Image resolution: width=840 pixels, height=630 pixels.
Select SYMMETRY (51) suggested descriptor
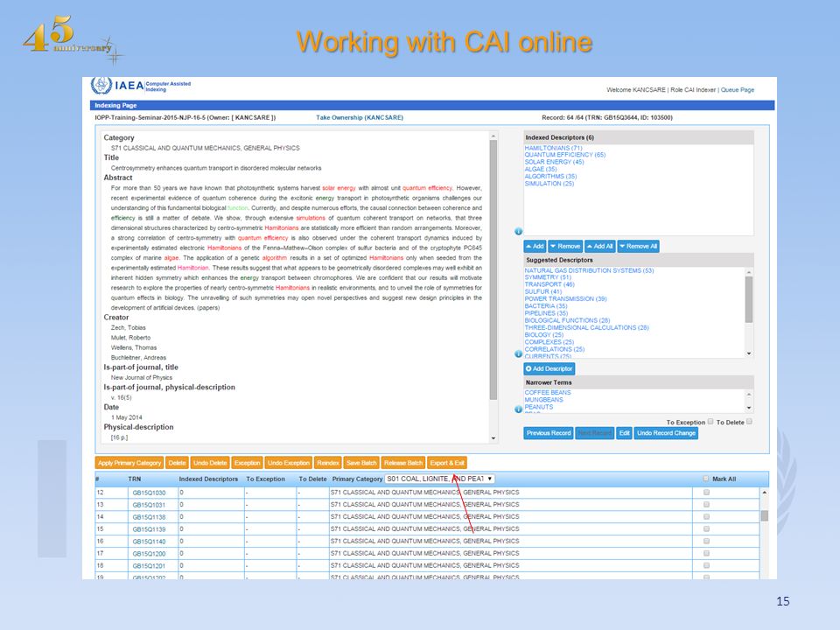point(548,277)
